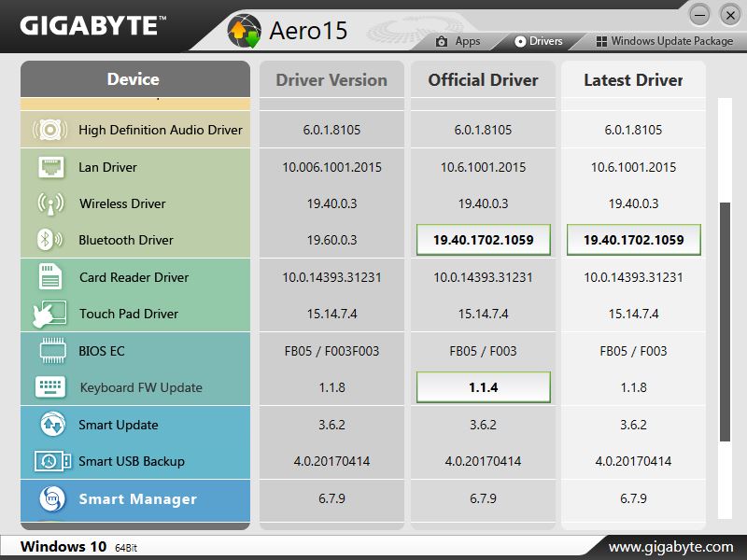Click latest Smart USB Backup version 4.0.20170414
Image resolution: width=747 pixels, height=560 pixels.
tap(633, 461)
